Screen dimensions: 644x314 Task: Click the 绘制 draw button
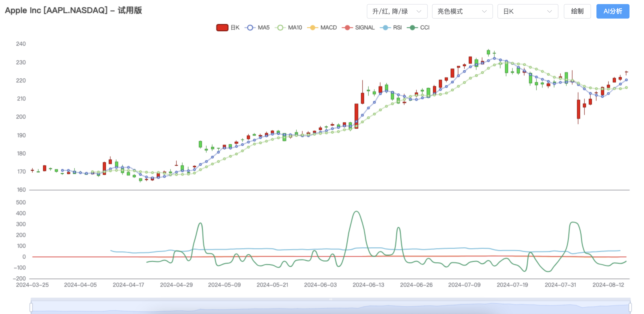pyautogui.click(x=577, y=12)
